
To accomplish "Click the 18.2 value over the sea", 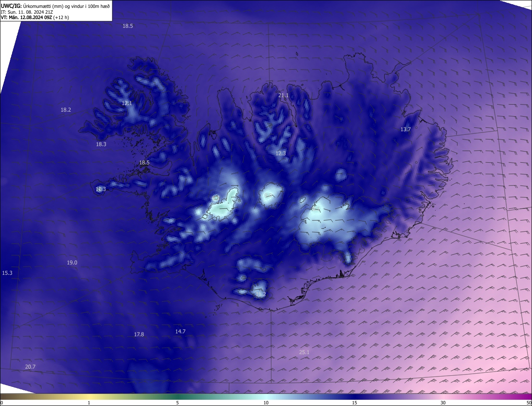I will (x=66, y=110).
